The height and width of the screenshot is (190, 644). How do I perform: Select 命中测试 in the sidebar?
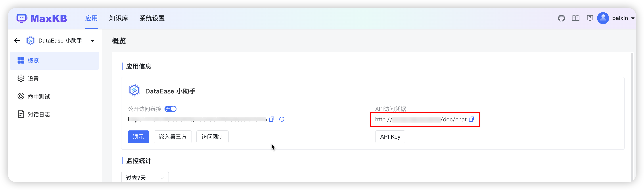click(39, 97)
